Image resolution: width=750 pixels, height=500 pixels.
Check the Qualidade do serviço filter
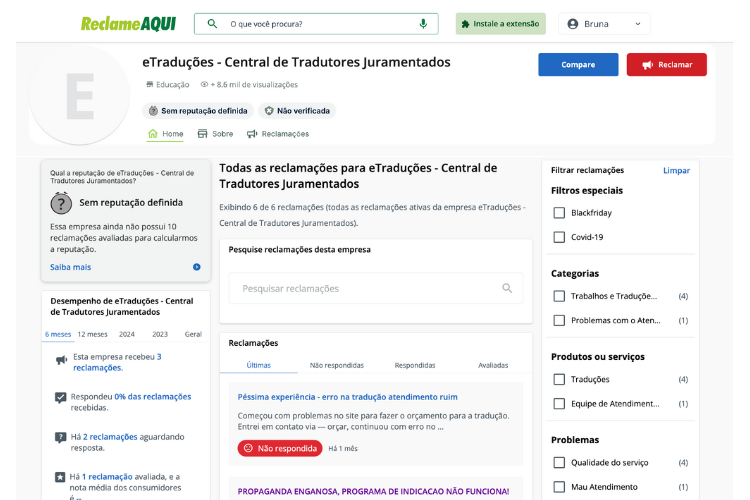coord(559,463)
